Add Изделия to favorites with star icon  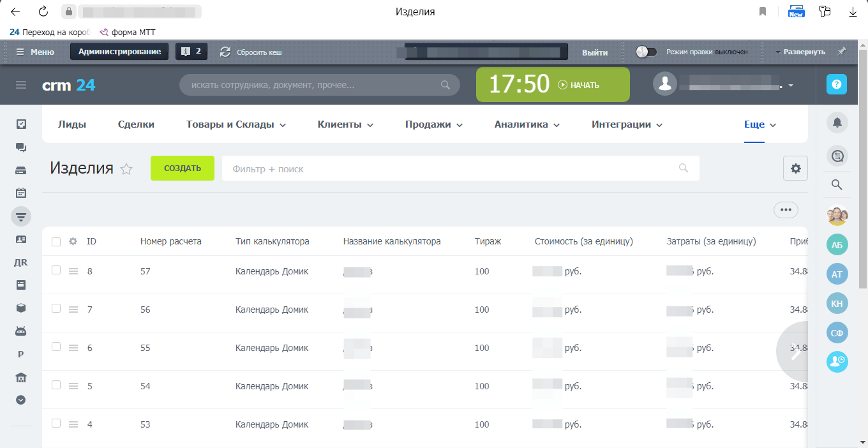click(x=126, y=169)
